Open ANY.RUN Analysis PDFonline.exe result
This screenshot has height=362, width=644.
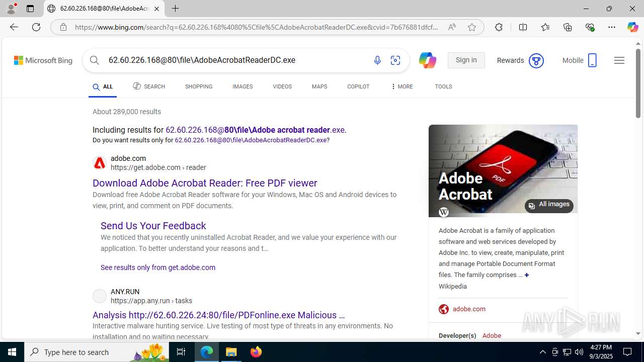pyautogui.click(x=219, y=315)
